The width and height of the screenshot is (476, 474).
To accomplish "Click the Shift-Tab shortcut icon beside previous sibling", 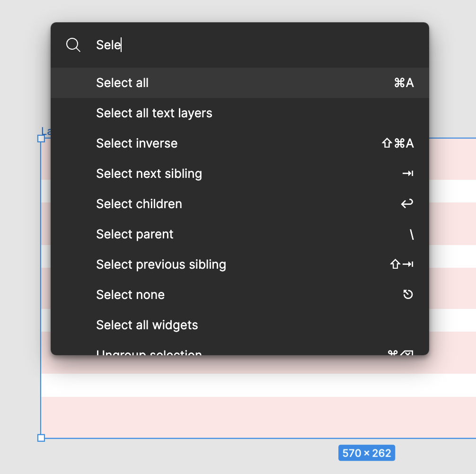I will point(402,264).
